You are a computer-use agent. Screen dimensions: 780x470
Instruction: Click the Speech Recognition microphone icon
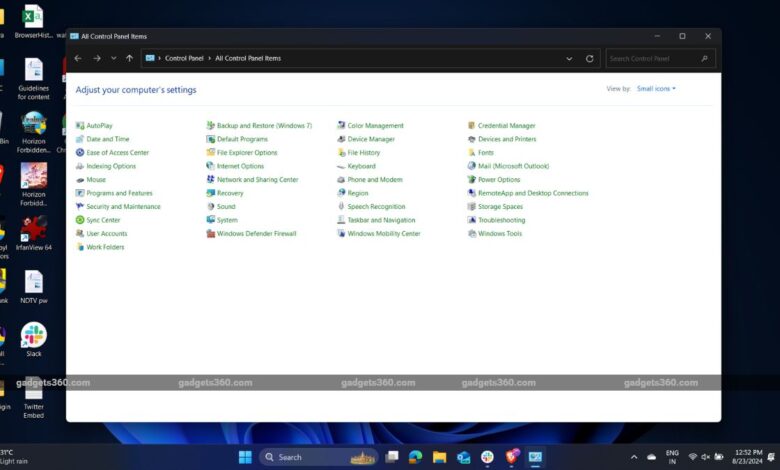point(341,206)
